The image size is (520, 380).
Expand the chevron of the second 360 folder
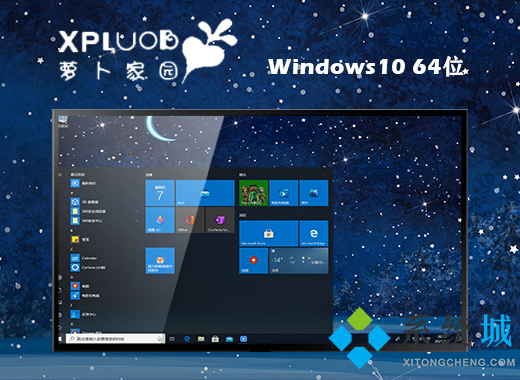point(137,221)
